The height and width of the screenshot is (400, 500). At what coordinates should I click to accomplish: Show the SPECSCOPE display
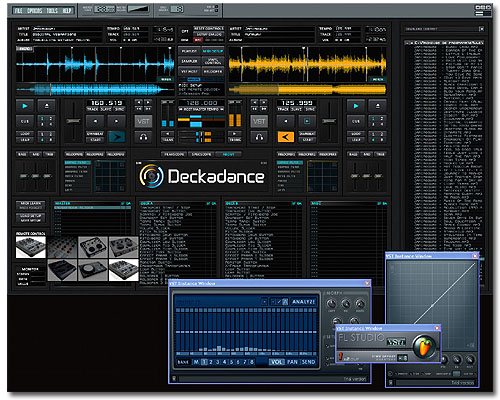[201, 154]
